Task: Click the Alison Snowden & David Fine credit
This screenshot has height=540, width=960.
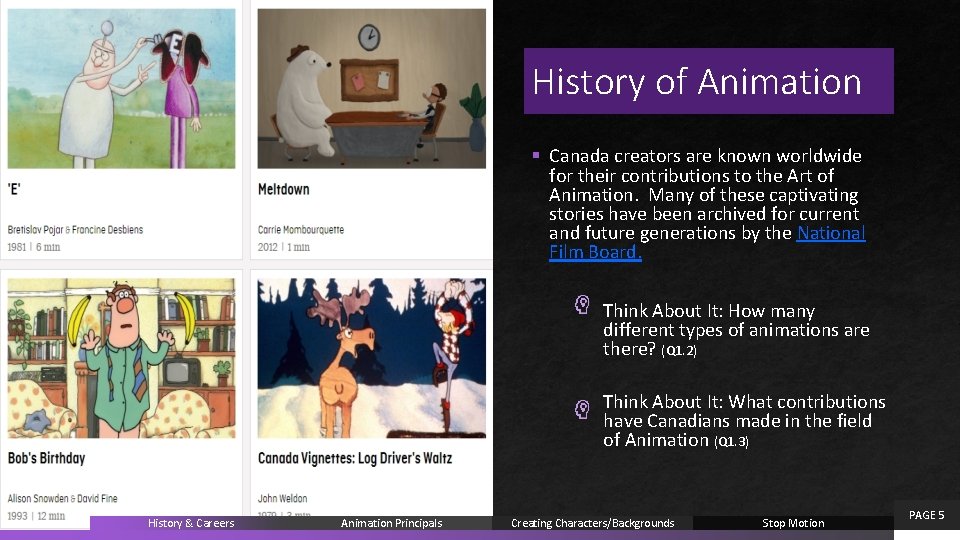Action: pos(62,498)
